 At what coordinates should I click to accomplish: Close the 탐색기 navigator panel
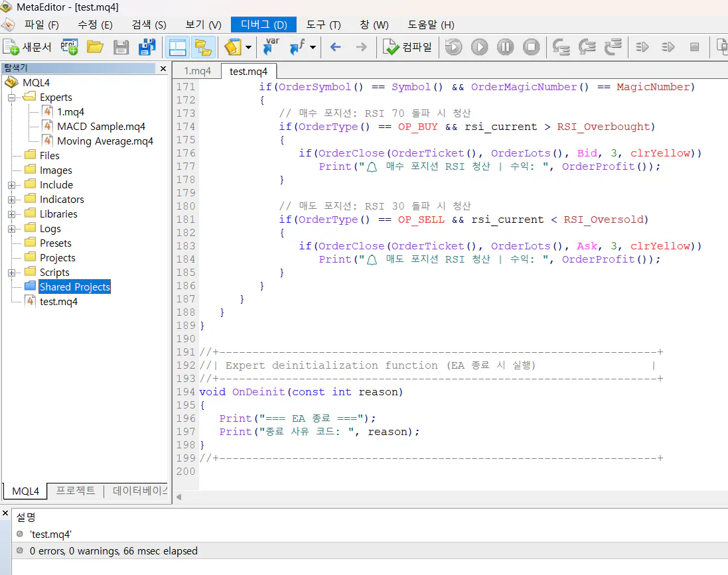163,68
